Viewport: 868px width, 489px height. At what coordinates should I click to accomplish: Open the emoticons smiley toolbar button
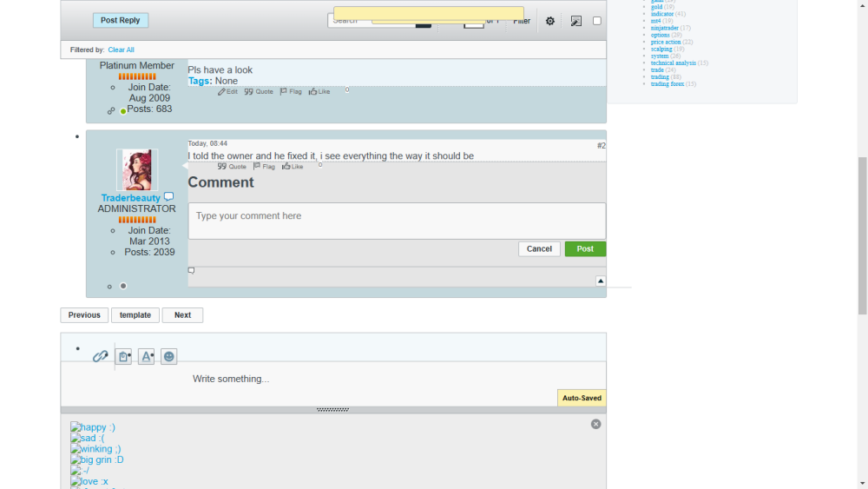(x=168, y=356)
